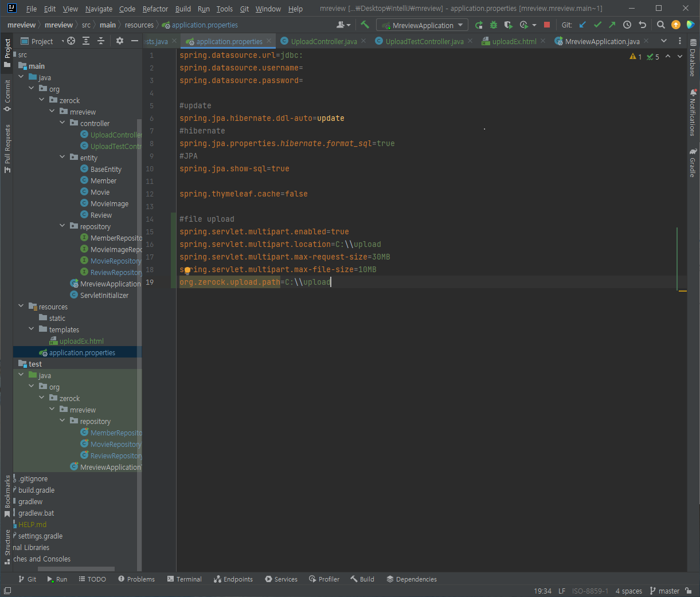This screenshot has width=700, height=597.
Task: Show Git history with the clock icon
Action: 627,25
